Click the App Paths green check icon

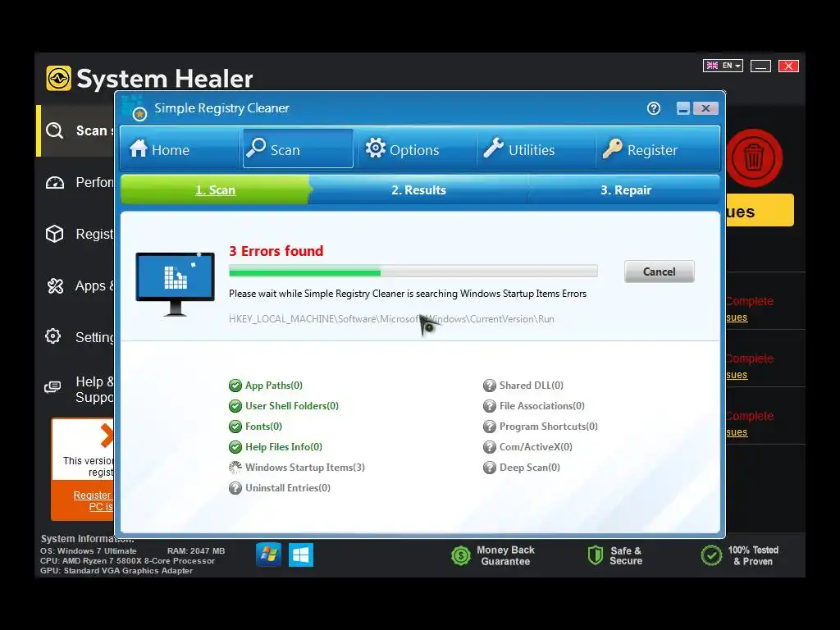[235, 386]
